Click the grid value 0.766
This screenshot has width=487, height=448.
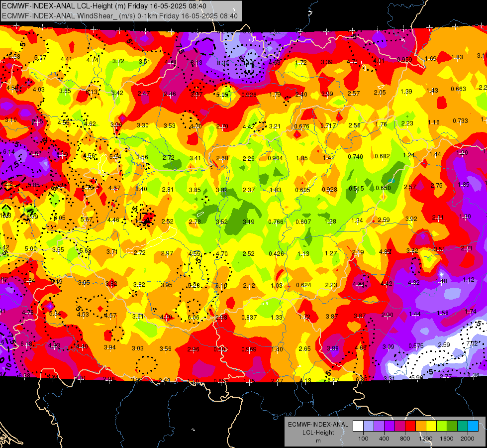click(276, 222)
